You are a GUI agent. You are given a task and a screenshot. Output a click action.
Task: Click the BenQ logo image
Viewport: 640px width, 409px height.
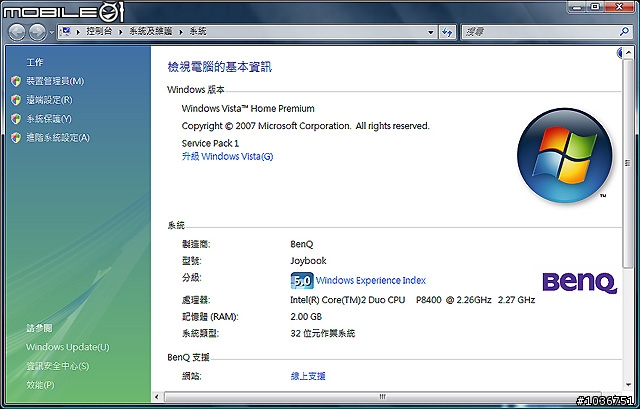coord(580,283)
